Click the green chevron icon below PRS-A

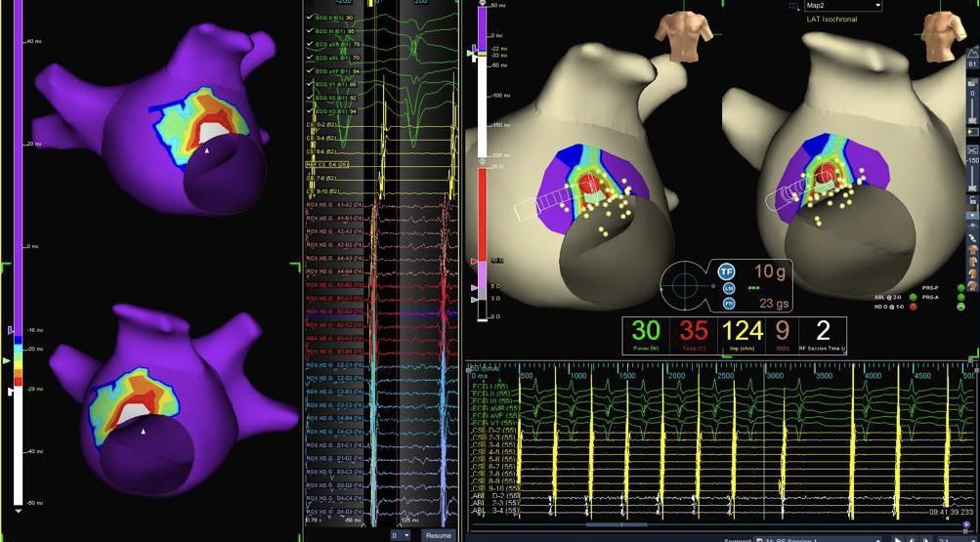(x=960, y=307)
